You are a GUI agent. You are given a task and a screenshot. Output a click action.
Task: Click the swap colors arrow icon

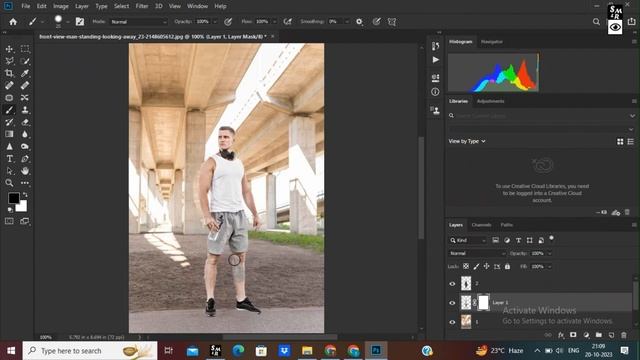coord(25,195)
